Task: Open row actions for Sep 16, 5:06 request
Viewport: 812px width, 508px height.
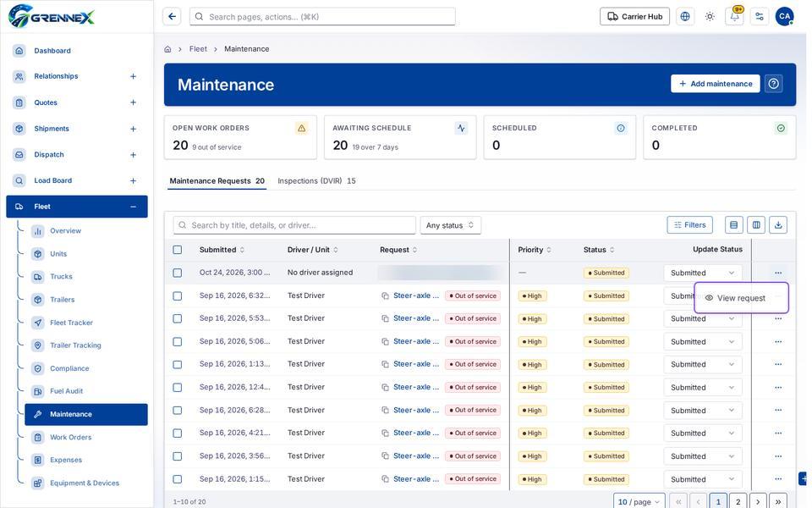Action: coord(778,341)
